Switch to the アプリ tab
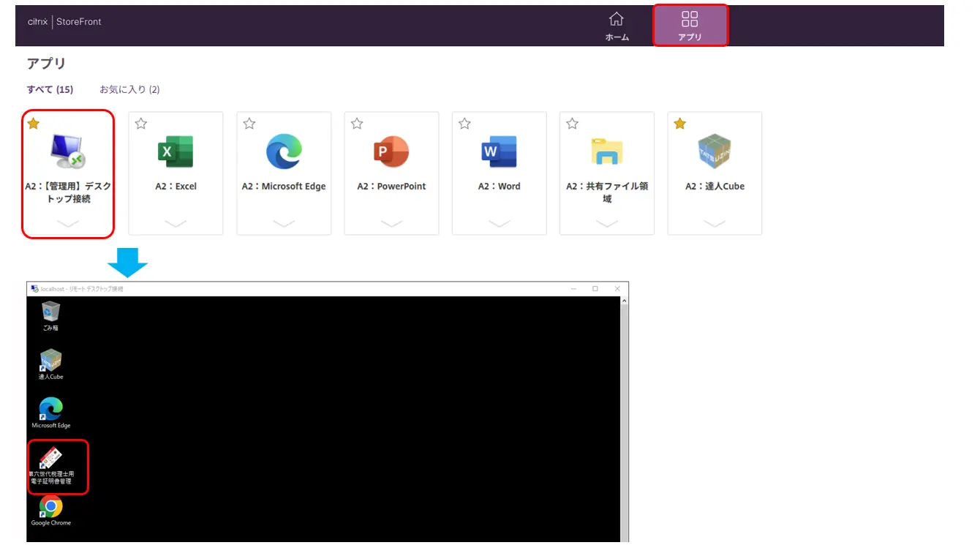 tap(690, 26)
